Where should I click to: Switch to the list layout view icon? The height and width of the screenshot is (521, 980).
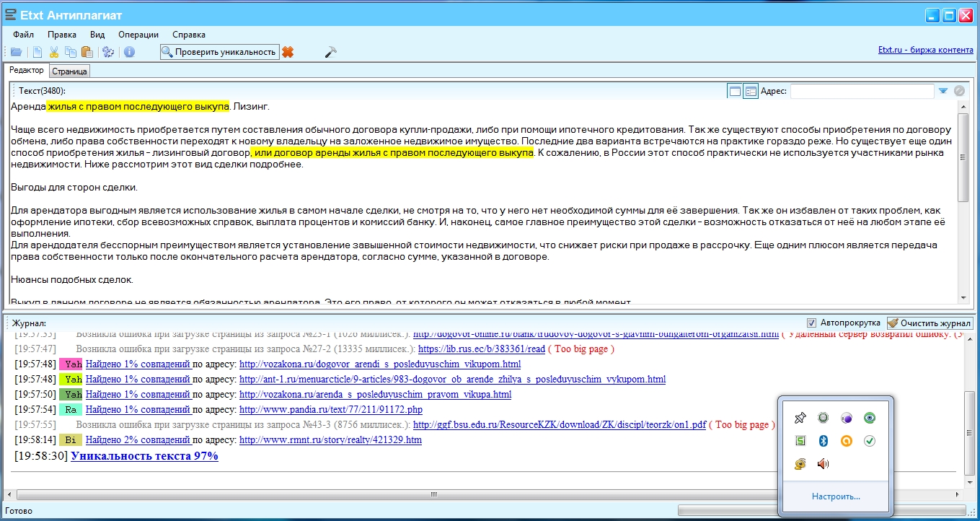pos(750,91)
